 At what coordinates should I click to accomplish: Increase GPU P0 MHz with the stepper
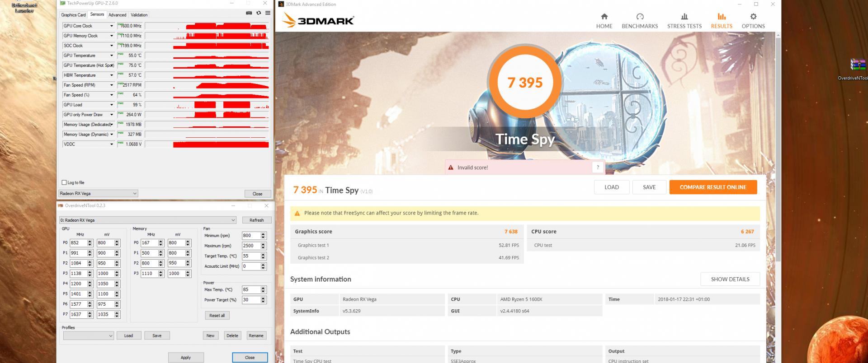coord(90,241)
